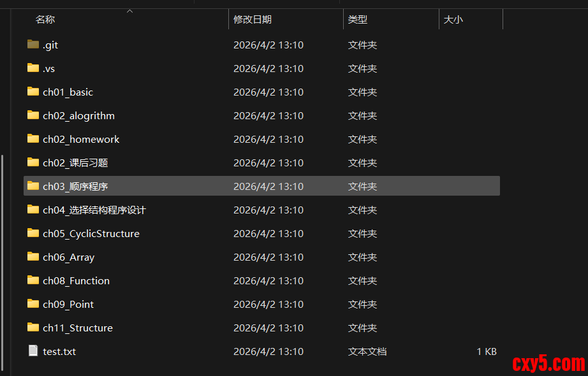The image size is (588, 376).
Task: Sort files by 大小 column header
Action: [x=453, y=20]
